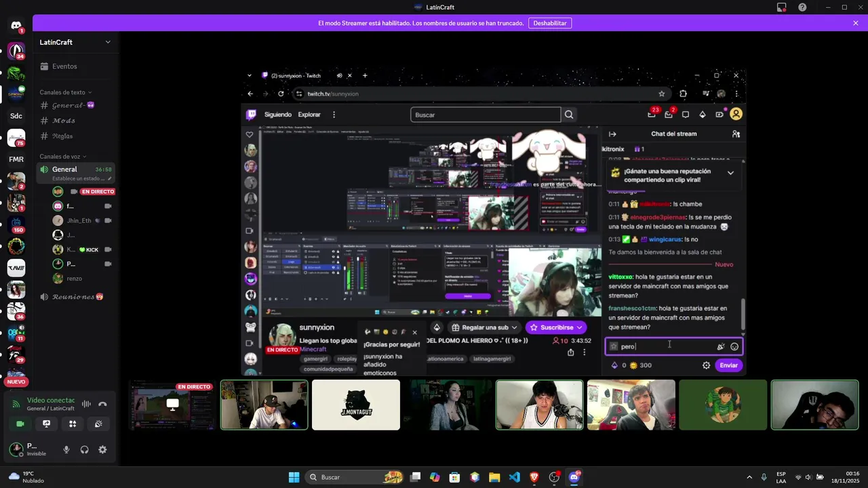Open Discord user settings gear
868x488 pixels.
tap(102, 449)
